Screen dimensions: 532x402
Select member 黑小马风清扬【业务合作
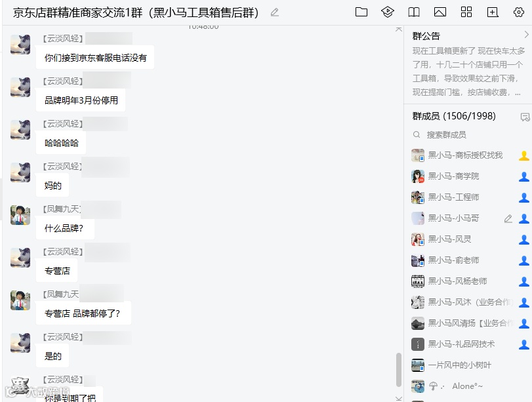[x=470, y=323]
